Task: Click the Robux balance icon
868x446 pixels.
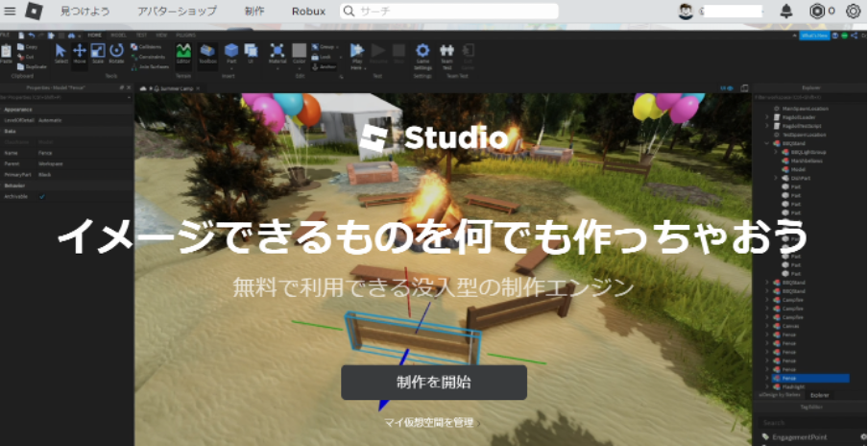Action: [816, 12]
